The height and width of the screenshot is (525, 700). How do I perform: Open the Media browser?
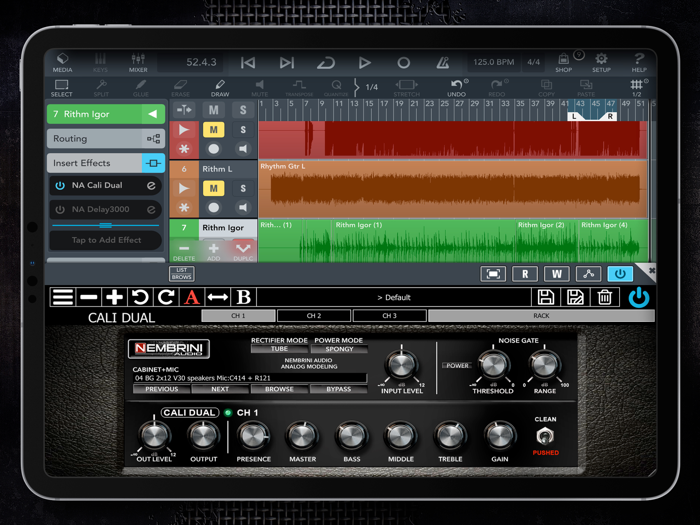tap(62, 62)
